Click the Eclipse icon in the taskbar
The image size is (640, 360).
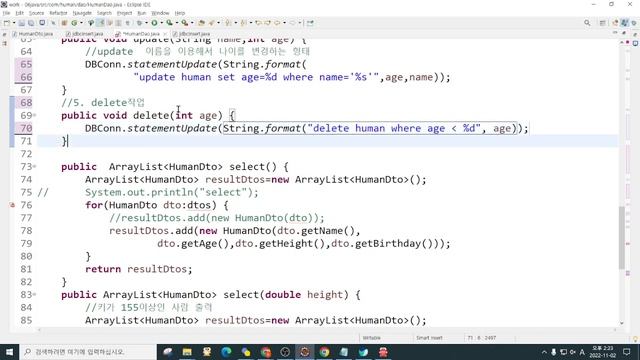pos(304,352)
